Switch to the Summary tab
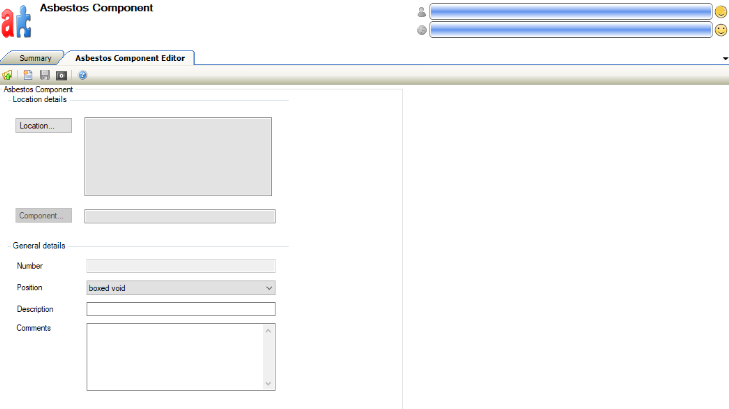 coord(35,58)
